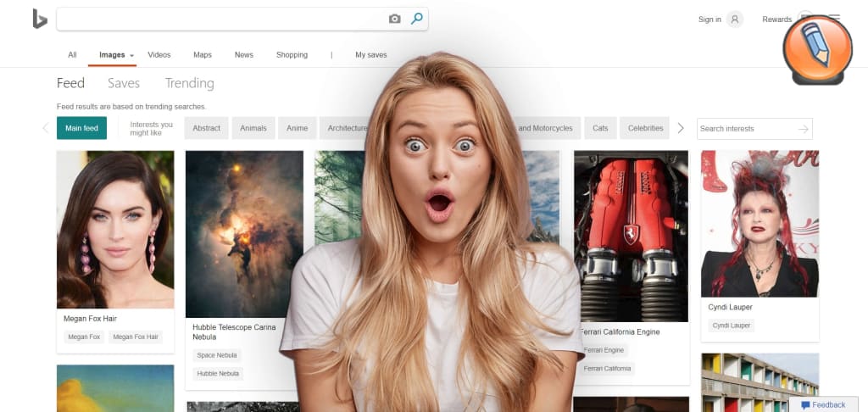Viewport: 868px width, 412px height.
Task: Click in the Search interests field
Action: pos(754,129)
